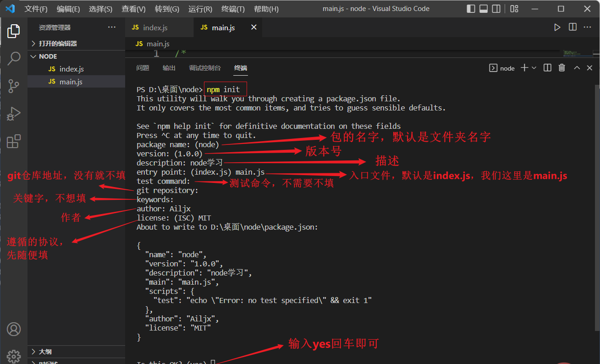
Task: Open terminal launch profile dropdown arrow
Action: click(x=534, y=68)
